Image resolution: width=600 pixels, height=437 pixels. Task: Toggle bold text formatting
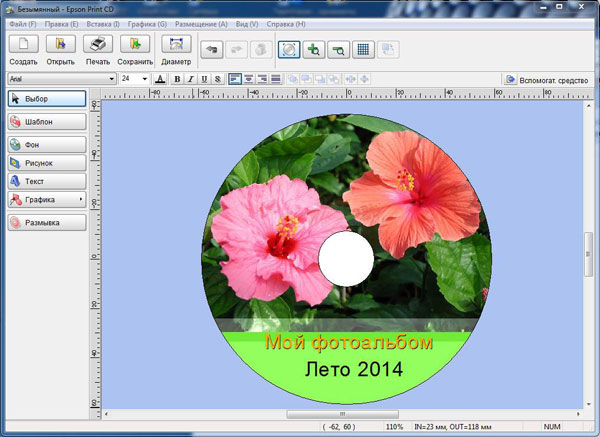click(x=177, y=78)
